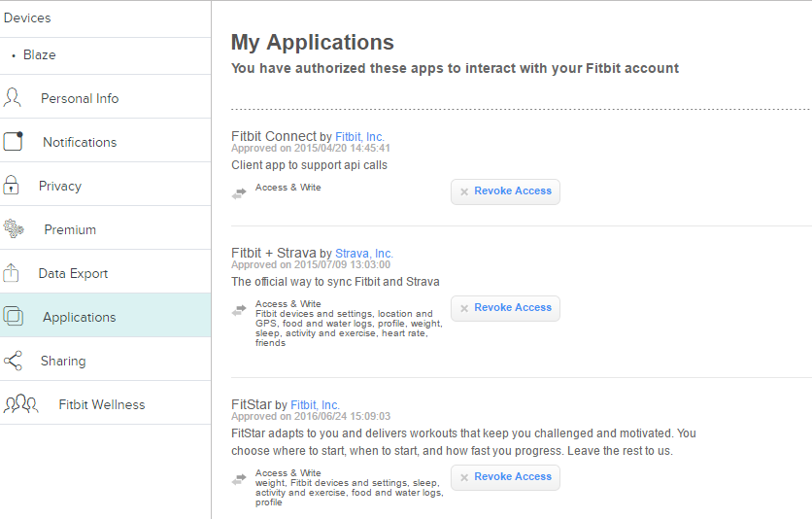Screen dimensions: 812x519
Task: Click the access arrows icon for Fitbit + Strava
Action: coord(239,310)
